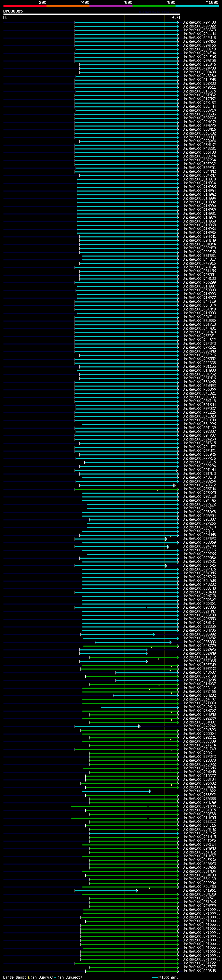Select the UniRef100_Q307Y9 entry
Viewport: 222px width, 980px height.
click(x=199, y=49)
